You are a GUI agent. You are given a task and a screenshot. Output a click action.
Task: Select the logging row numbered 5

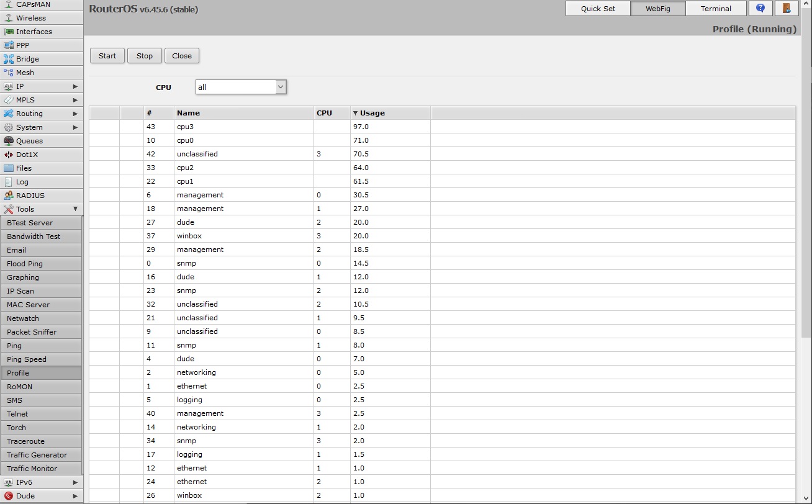(x=442, y=400)
